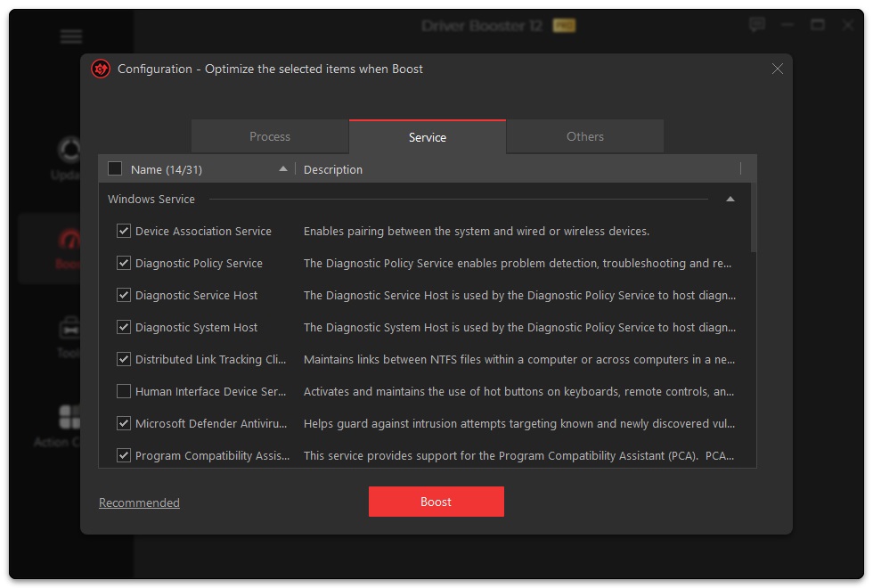Image resolution: width=873 pixels, height=588 pixels.
Task: Uncheck Program Compatibility Assistant service
Action: (124, 455)
